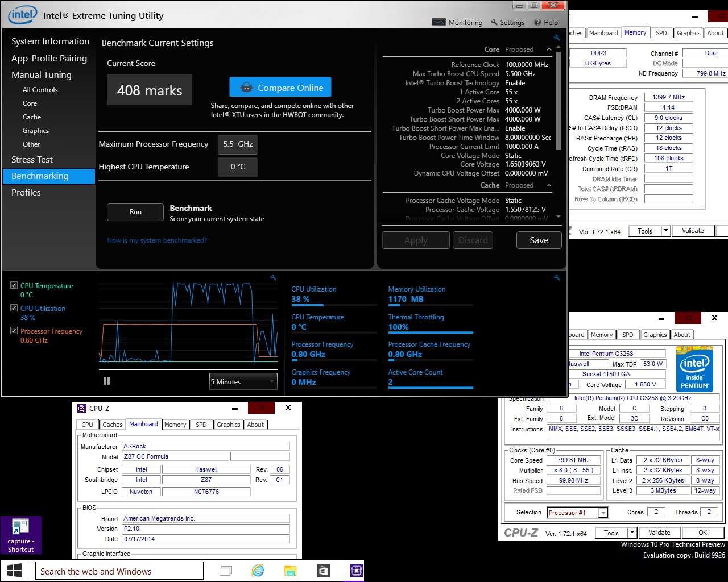Open XTU Settings gear
This screenshot has height=582, width=728.
(x=508, y=23)
